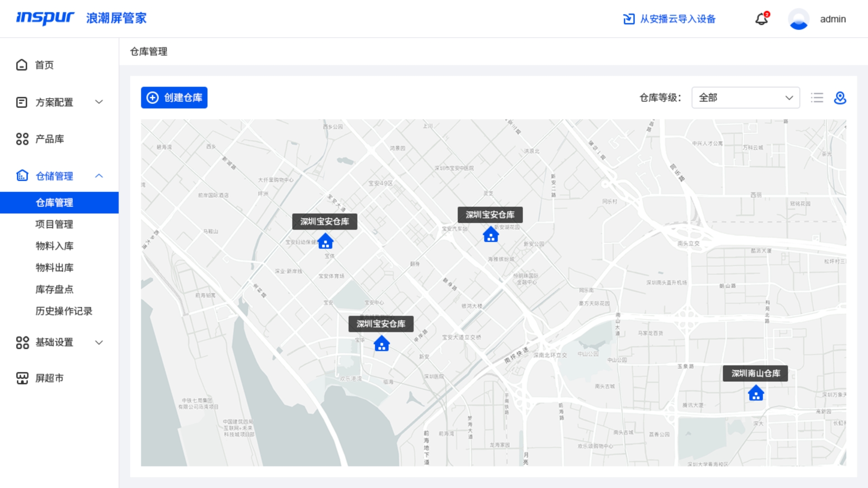The image size is (868, 488).
Task: Collapse the 仓储管理 chevron
Action: (x=99, y=176)
